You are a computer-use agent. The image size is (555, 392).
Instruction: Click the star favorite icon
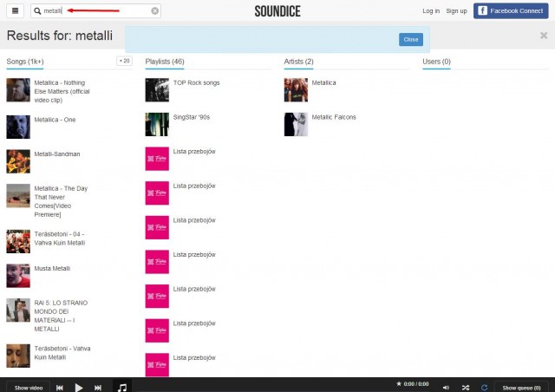pyautogui.click(x=399, y=383)
